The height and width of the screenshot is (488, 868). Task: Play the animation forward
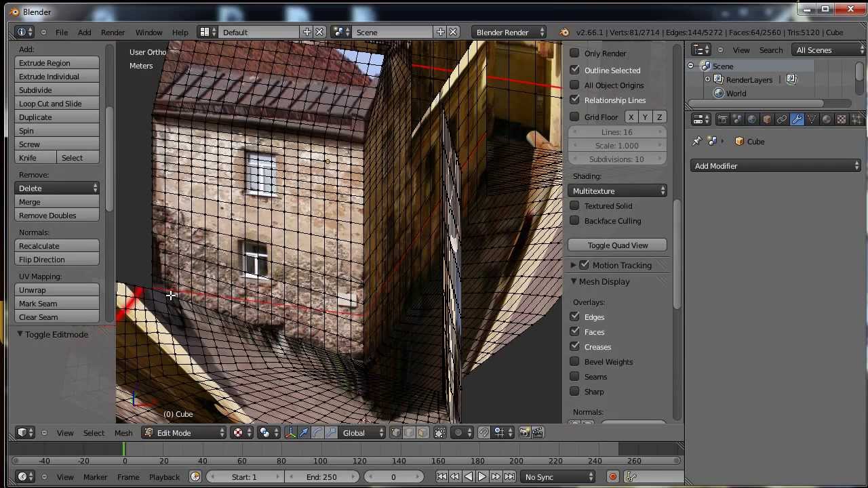tap(481, 477)
